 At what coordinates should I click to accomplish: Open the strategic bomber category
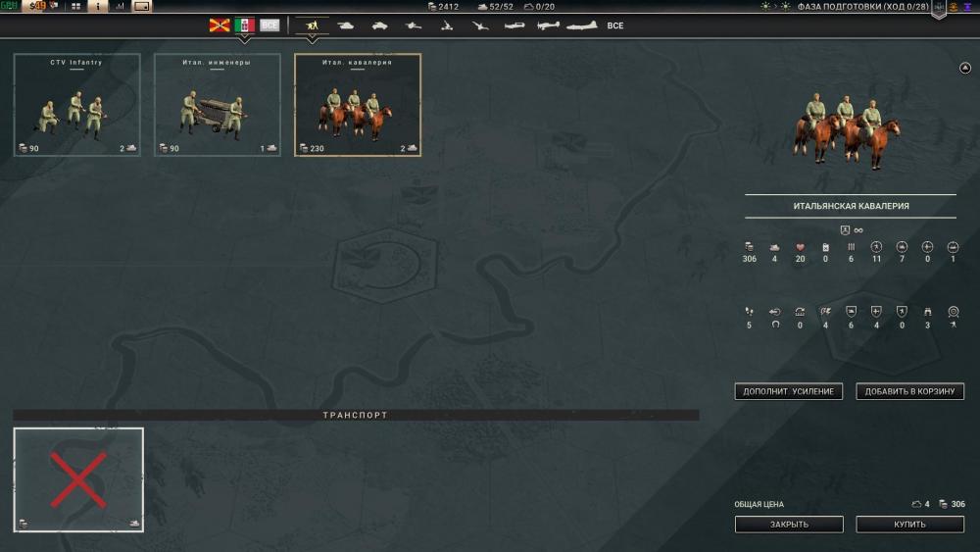click(581, 25)
